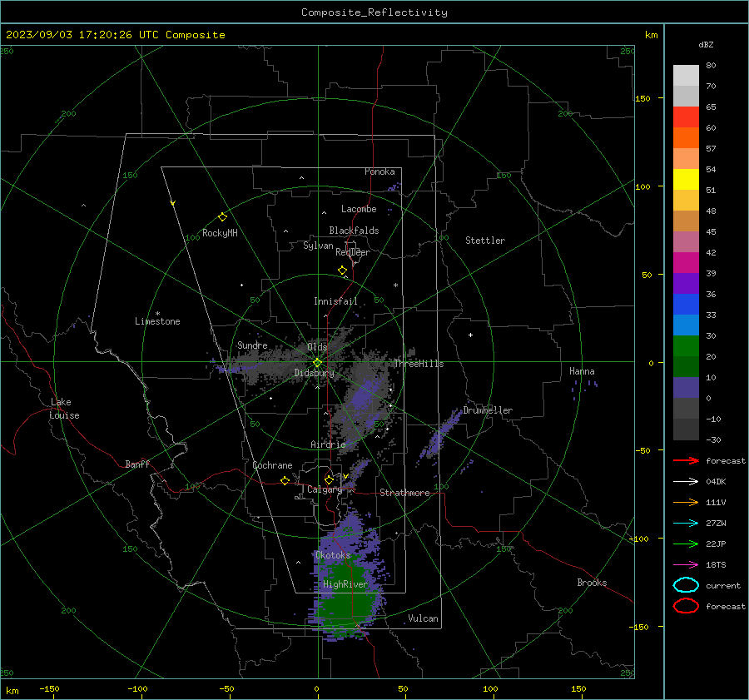Click the red forecast arrow in legend

(x=686, y=460)
